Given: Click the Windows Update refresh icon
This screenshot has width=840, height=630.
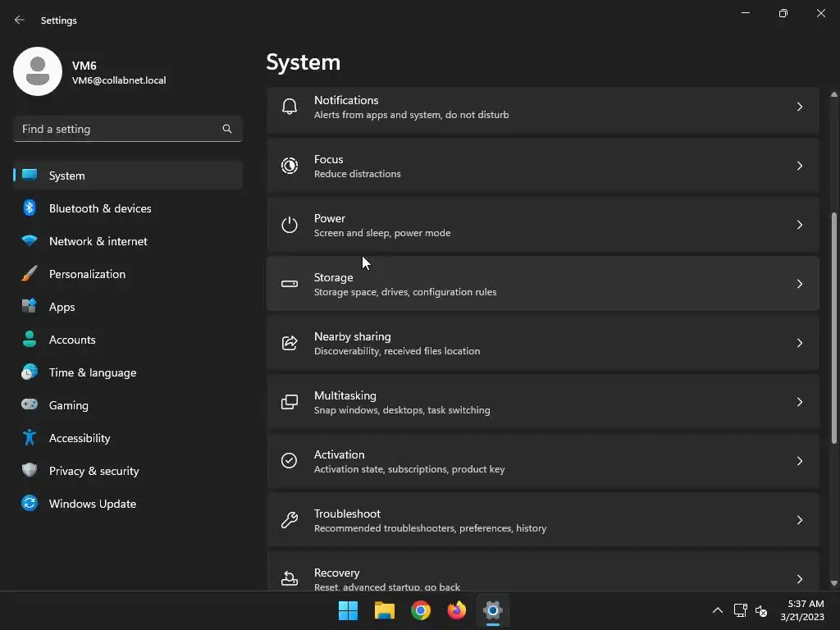Looking at the screenshot, I should pyautogui.click(x=30, y=503).
